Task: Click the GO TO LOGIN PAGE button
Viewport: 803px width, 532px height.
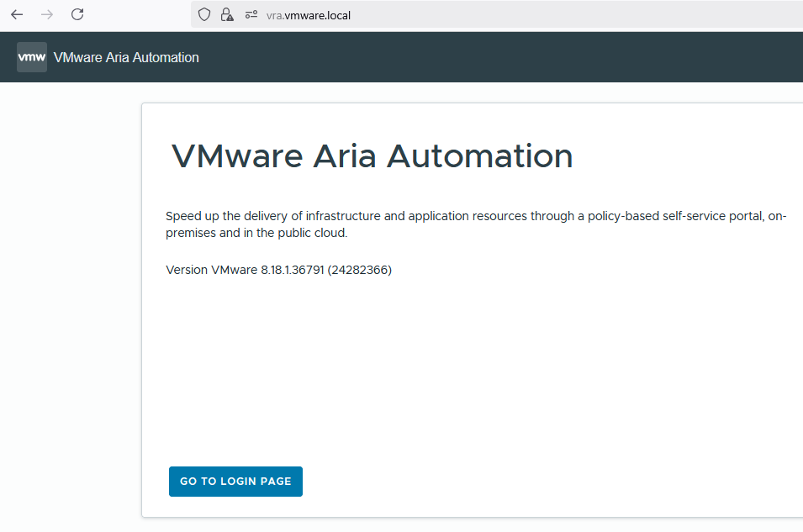Action: 235,482
